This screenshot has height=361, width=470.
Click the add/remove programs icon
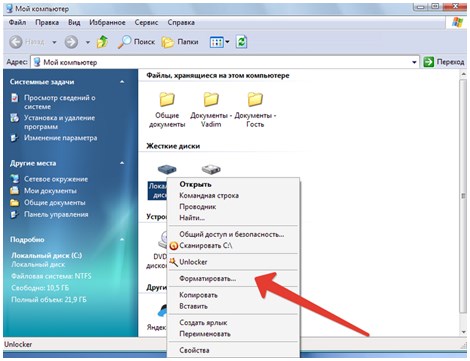pos(14,118)
